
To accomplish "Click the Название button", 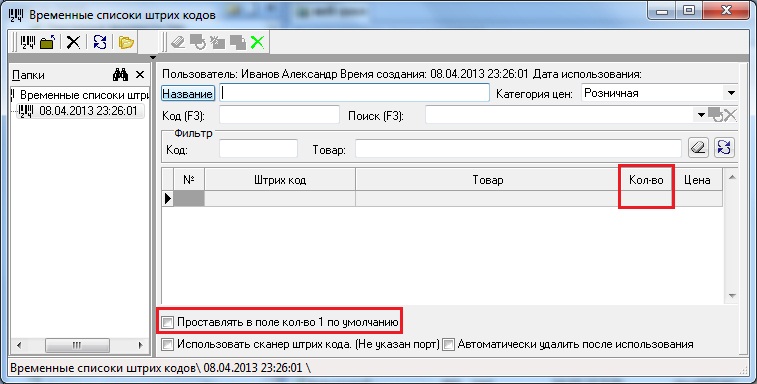I will [x=187, y=94].
